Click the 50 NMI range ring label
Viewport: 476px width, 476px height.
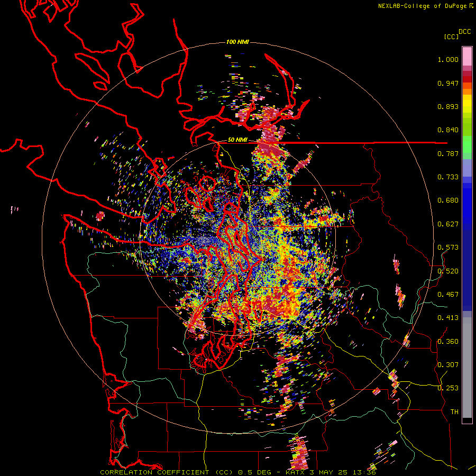pos(237,140)
